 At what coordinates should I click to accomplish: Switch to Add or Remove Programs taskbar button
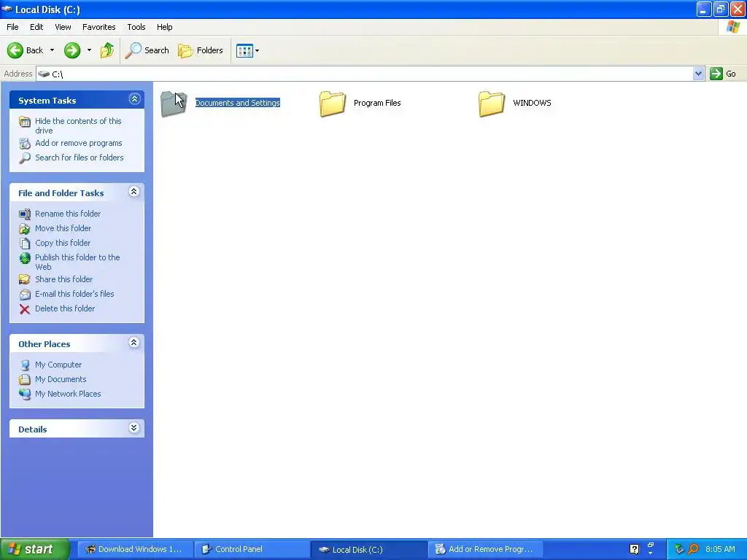coord(485,549)
